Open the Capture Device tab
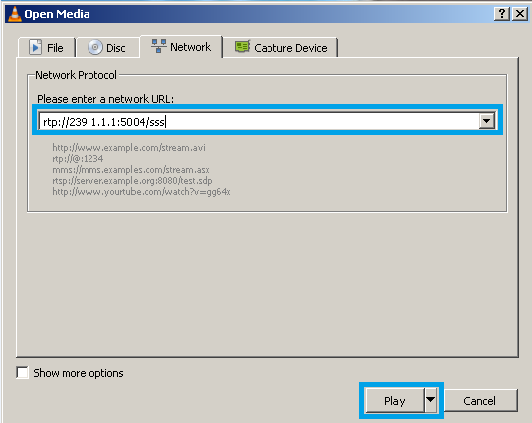532x423 pixels. pos(281,47)
